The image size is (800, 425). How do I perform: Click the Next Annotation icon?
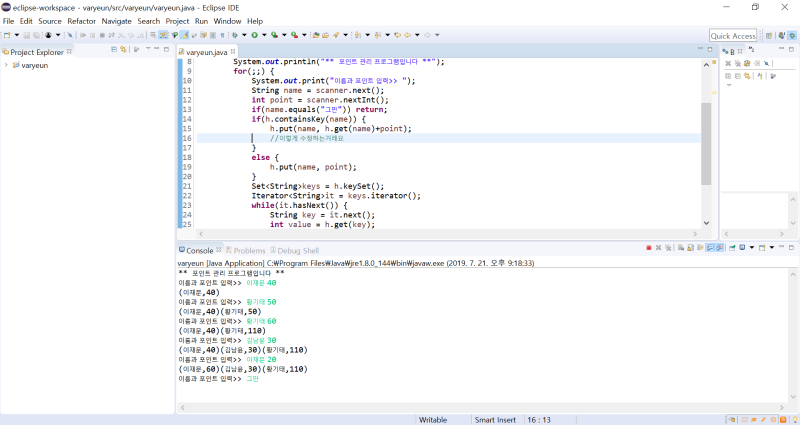357,35
